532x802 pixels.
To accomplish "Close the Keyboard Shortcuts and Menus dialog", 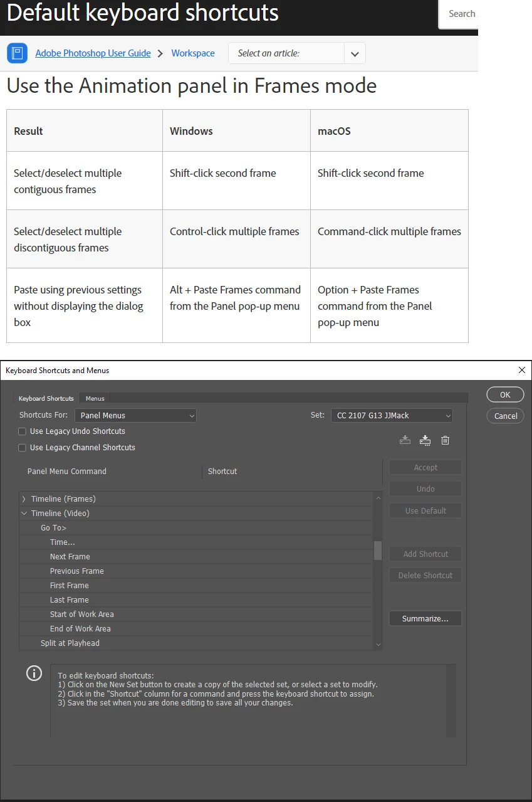I will pos(521,370).
